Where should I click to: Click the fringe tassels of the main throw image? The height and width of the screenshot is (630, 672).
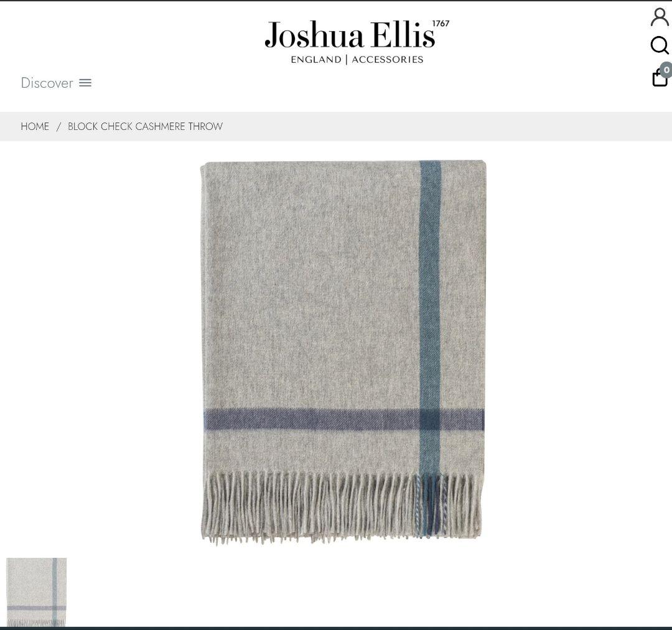tap(341, 507)
